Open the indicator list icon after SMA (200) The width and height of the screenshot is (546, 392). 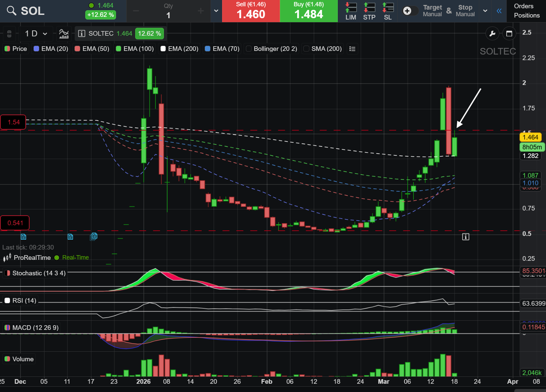tap(352, 49)
